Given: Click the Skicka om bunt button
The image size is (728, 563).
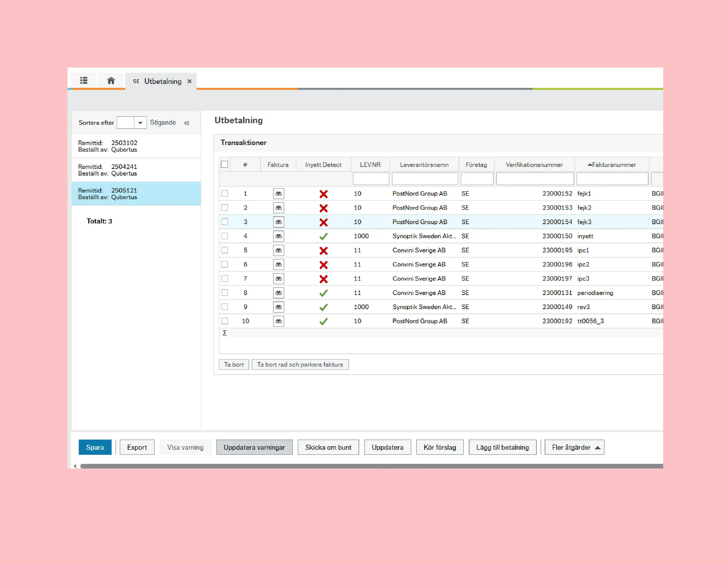Looking at the screenshot, I should 328,447.
